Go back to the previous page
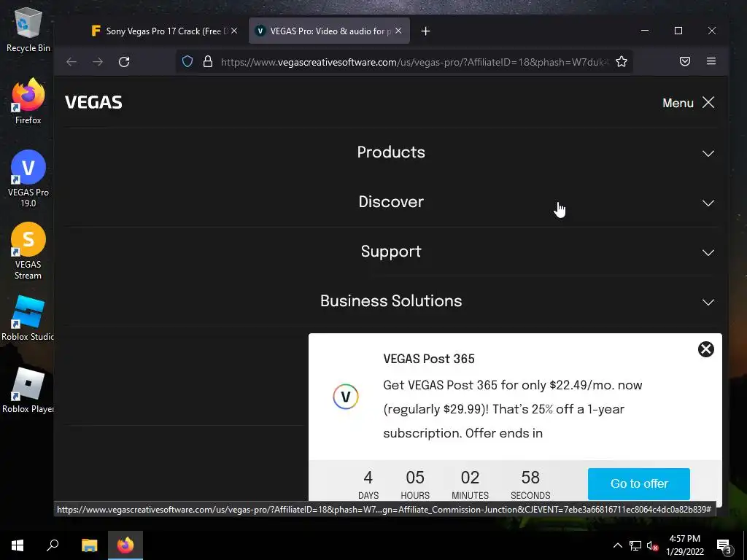This screenshot has width=747, height=560. pos(71,62)
